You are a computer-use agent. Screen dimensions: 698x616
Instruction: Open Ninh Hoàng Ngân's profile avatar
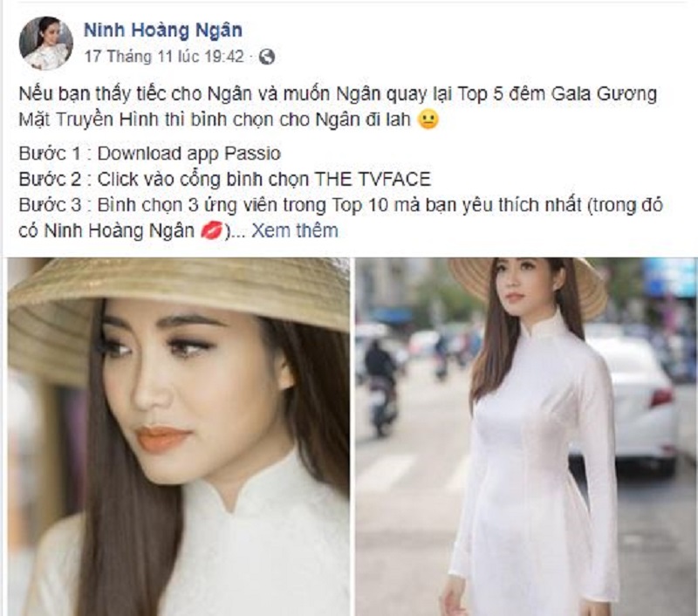[46, 43]
